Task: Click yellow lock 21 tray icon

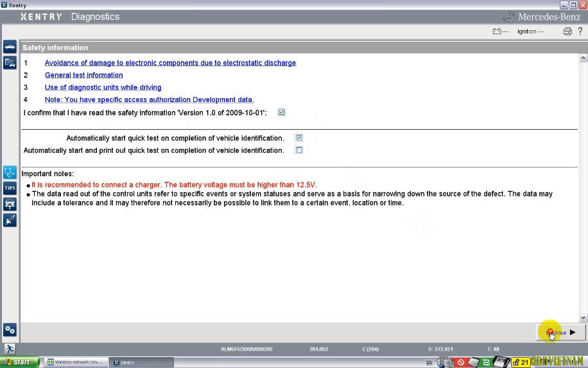Action: pyautogui.click(x=521, y=362)
